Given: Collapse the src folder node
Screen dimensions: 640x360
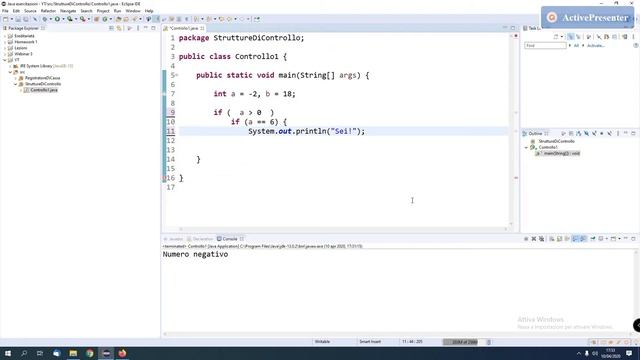Looking at the screenshot, I should [10, 72].
